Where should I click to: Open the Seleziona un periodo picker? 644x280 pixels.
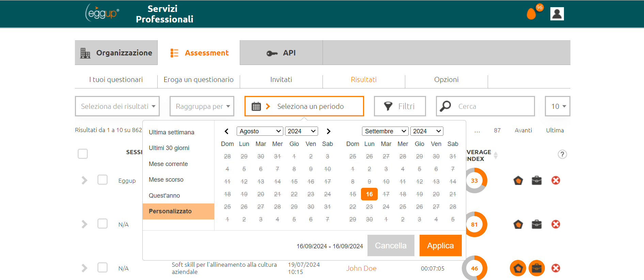[x=304, y=106]
